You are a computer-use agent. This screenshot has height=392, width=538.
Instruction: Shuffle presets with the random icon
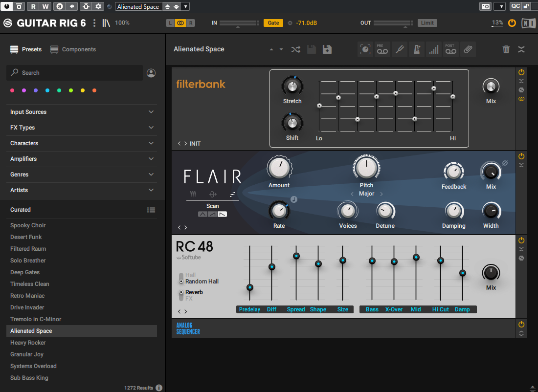[x=296, y=49]
